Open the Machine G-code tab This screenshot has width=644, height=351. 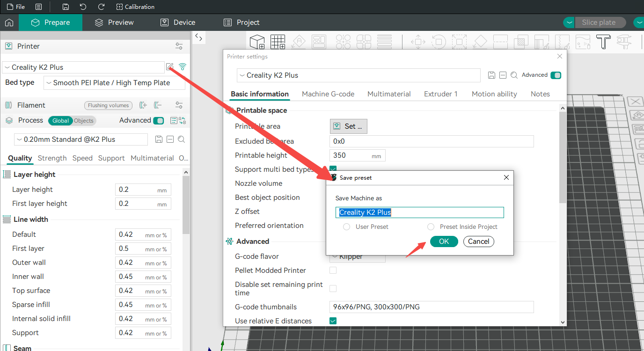coord(328,94)
